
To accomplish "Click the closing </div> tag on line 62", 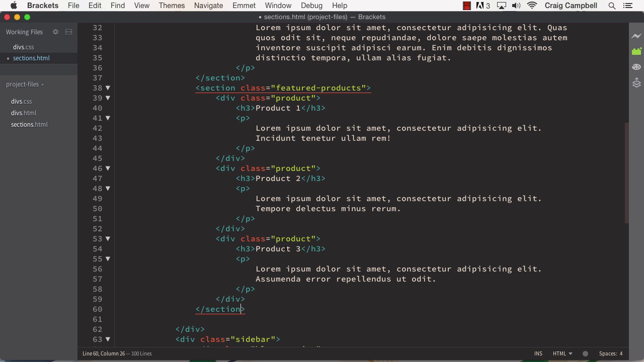I will click(x=190, y=329).
